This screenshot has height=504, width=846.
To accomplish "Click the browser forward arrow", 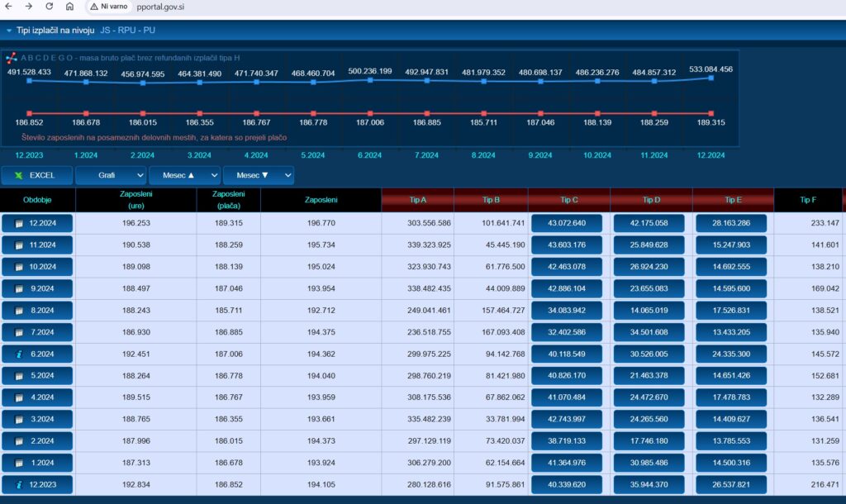I will coord(29,6).
